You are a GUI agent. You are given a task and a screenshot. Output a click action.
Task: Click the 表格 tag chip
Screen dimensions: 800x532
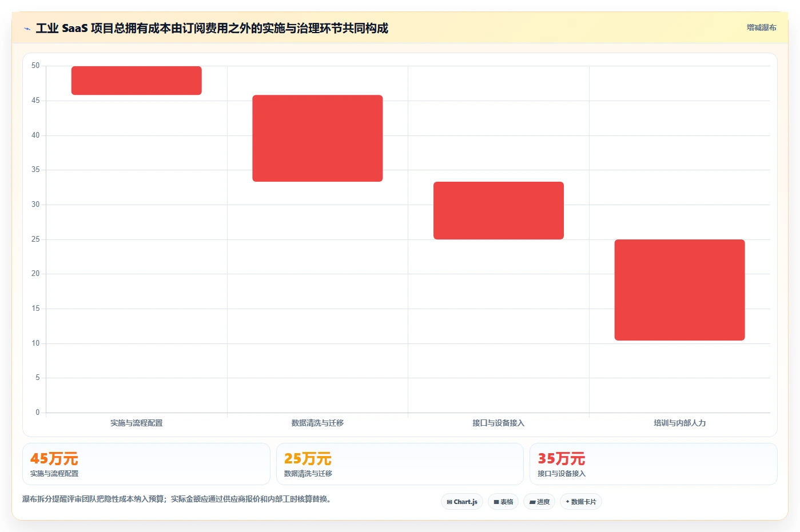pos(503,502)
